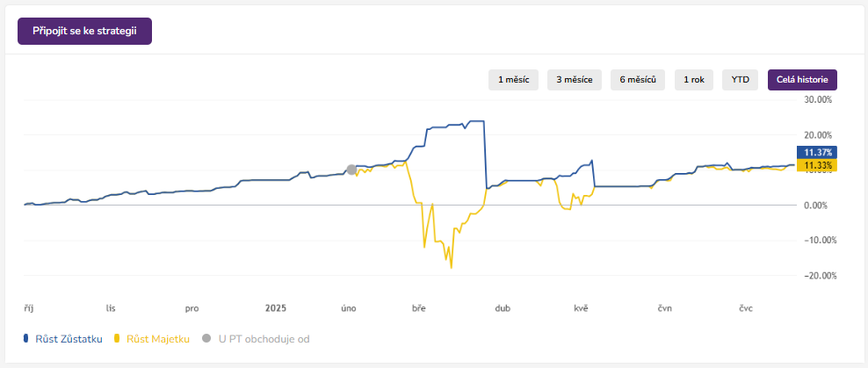
Task: Click the blue 11.37% value label
Action: [x=818, y=152]
